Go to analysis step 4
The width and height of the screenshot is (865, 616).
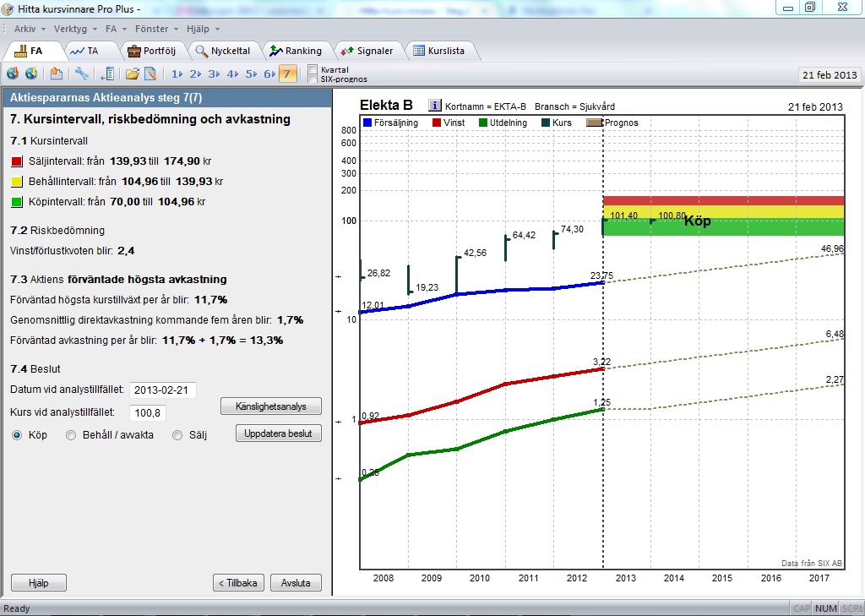pos(233,74)
